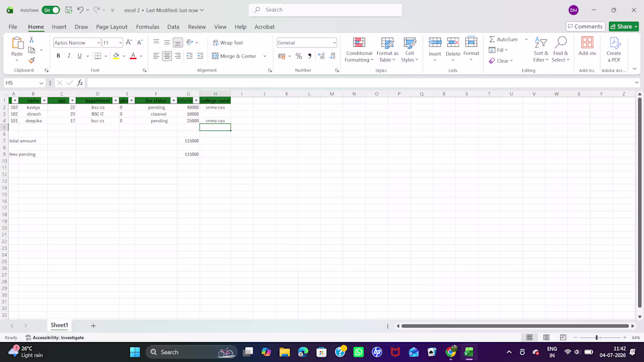Expand the Merge & Center options arrow
The image size is (644, 362).
pyautogui.click(x=265, y=56)
